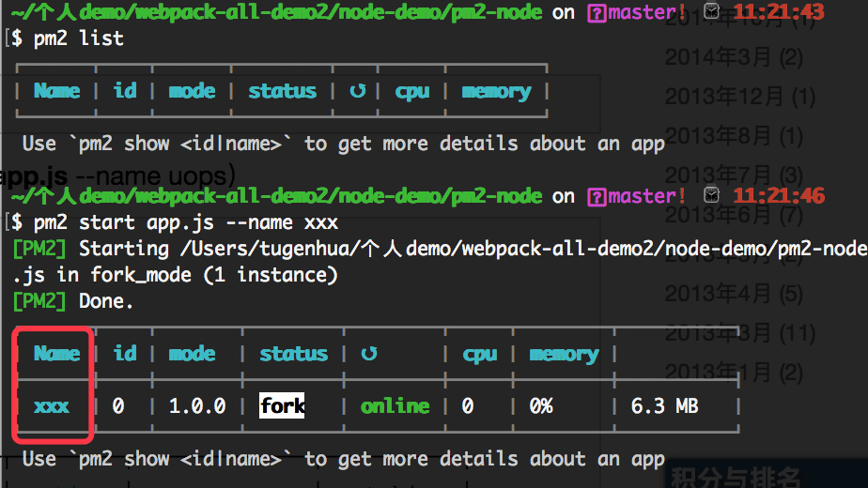Click 'pm2 start app.js --name xxx' command
The width and height of the screenshot is (868, 488).
[185, 222]
